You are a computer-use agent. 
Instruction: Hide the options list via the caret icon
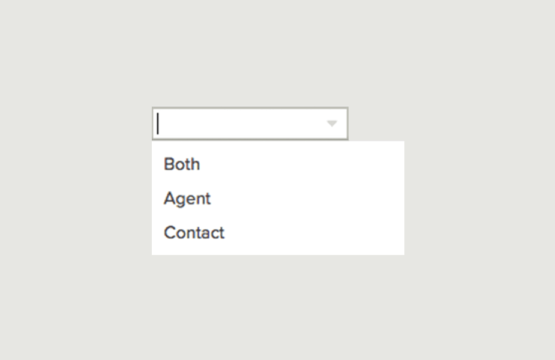pos(332,124)
